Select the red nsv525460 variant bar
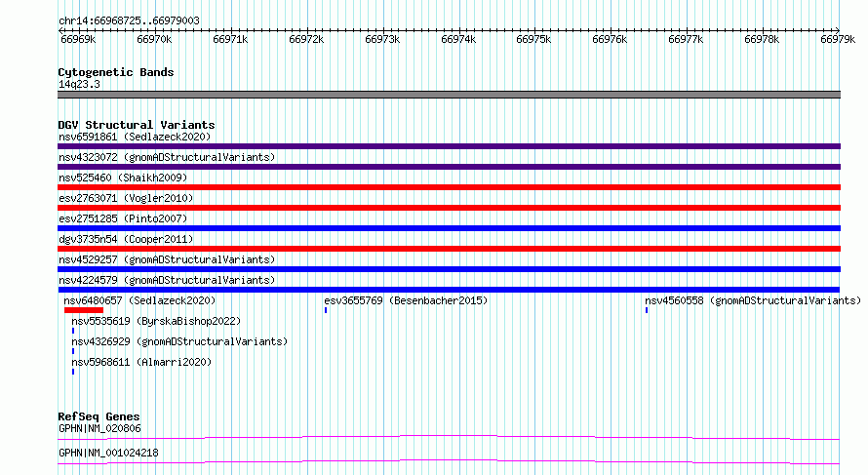Viewport: 868px width, 475px height. (449, 187)
